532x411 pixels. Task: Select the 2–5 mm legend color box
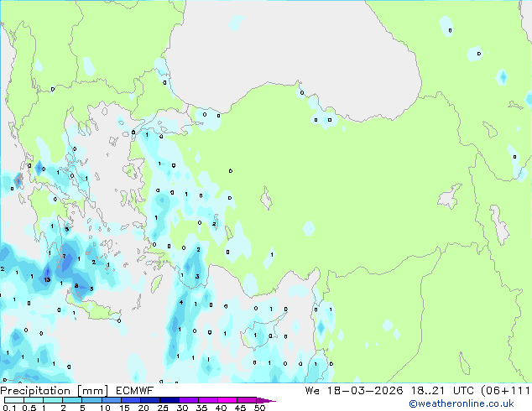72,400
